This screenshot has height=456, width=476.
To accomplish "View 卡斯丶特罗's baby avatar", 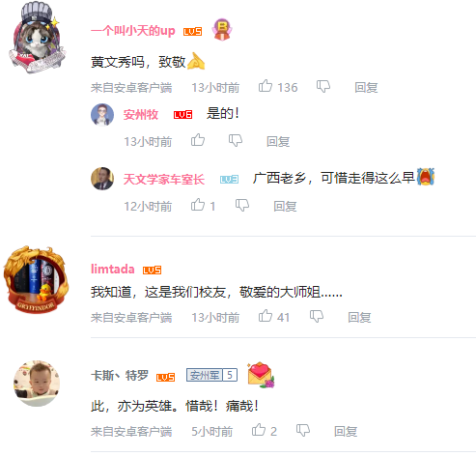I will click(37, 384).
